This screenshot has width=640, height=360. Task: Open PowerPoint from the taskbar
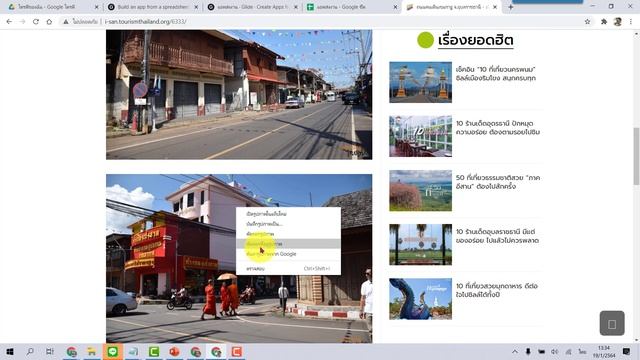point(175,351)
